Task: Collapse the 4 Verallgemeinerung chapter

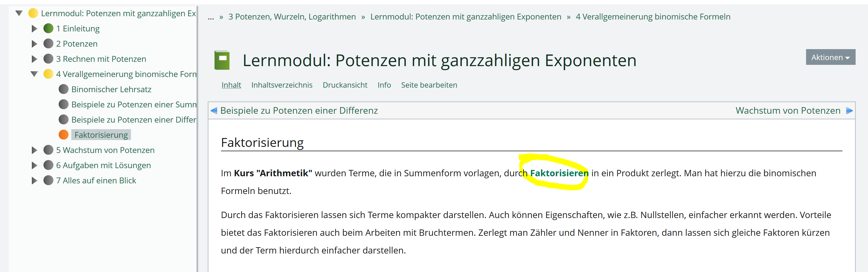Action: [34, 74]
